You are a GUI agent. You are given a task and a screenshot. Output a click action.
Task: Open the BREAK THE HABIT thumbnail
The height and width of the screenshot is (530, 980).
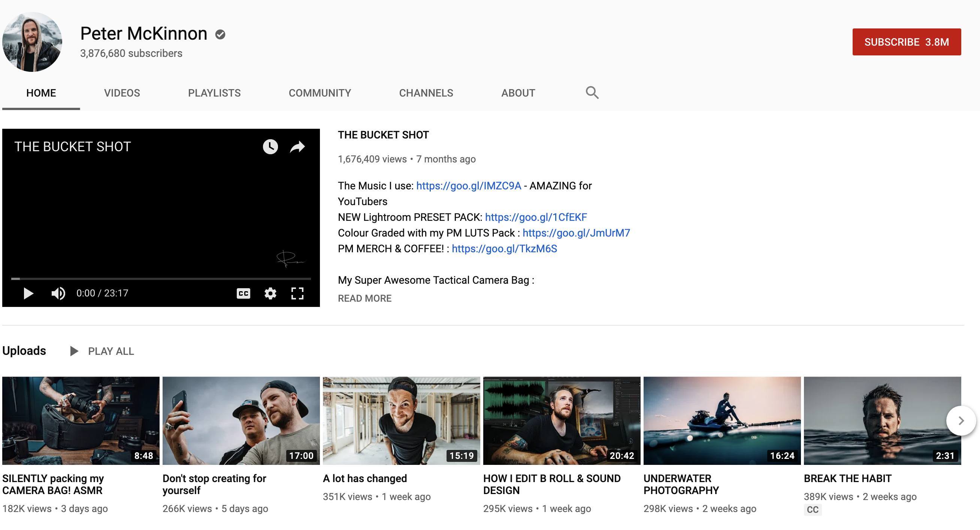pos(883,421)
